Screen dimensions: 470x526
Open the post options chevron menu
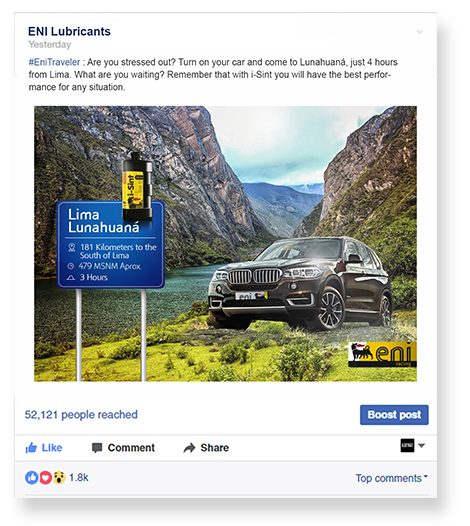pos(419,32)
